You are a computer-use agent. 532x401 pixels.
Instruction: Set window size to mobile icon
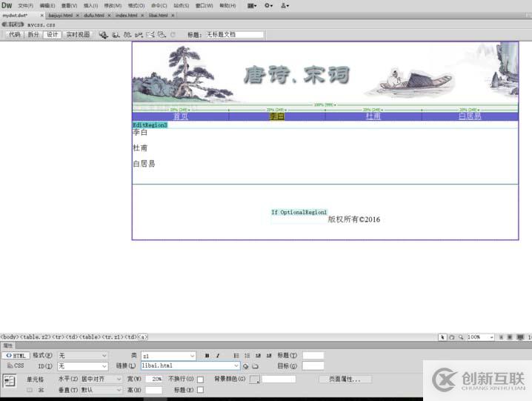click(501, 337)
